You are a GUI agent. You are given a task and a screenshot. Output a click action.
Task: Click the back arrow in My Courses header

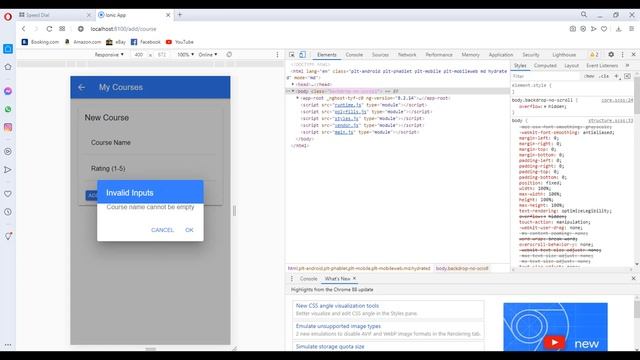82,87
